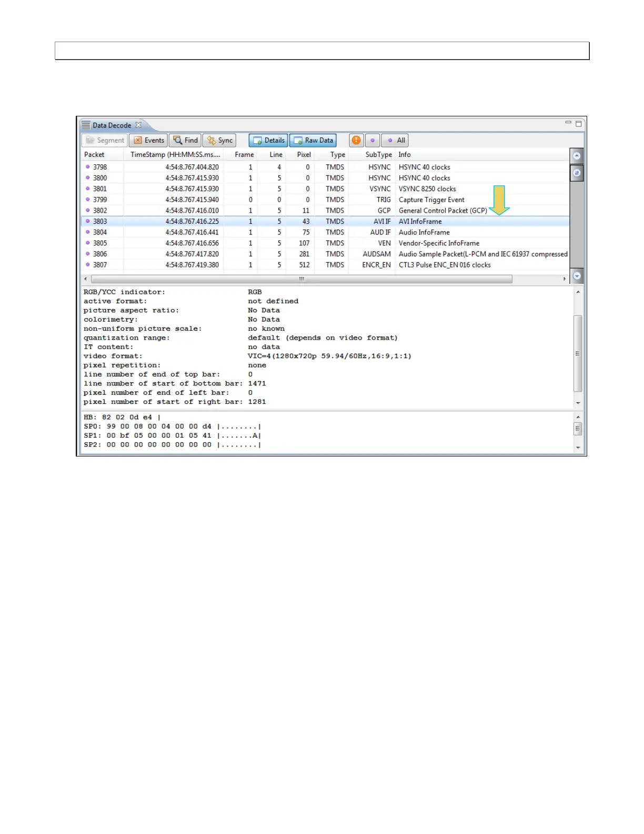Click the Packet column header
Viewport: 644px width, 834px height.
(x=103, y=155)
